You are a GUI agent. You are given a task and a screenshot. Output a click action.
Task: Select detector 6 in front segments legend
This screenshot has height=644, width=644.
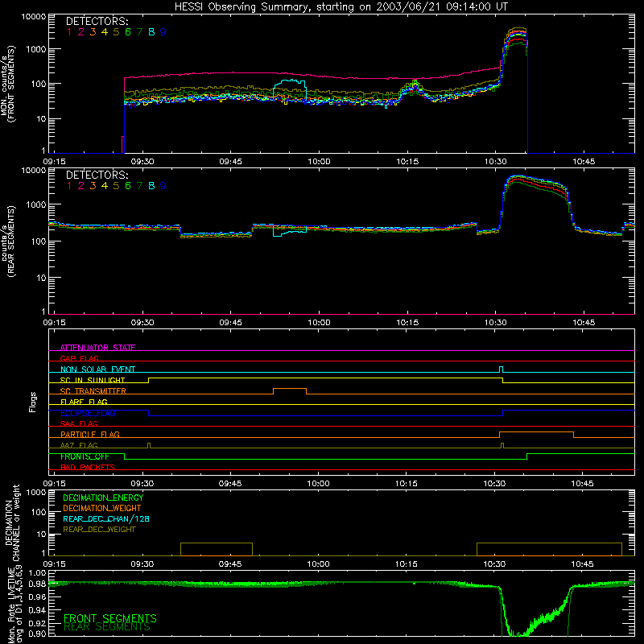(128, 32)
